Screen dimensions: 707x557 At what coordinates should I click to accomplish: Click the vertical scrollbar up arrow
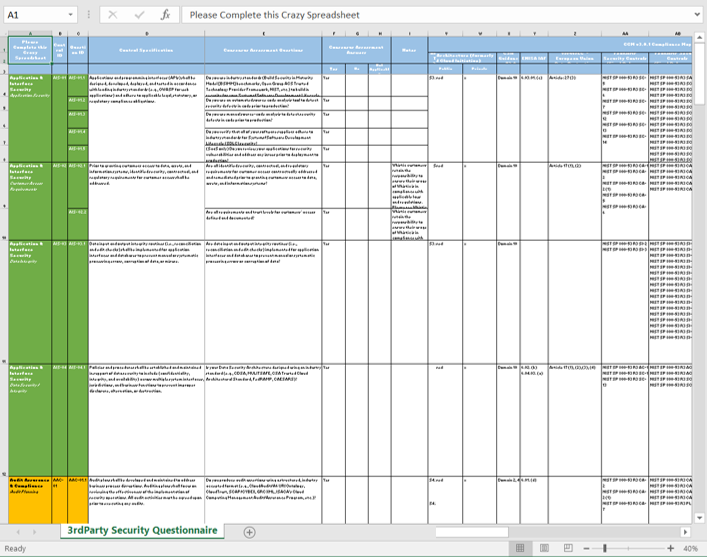[x=699, y=37]
